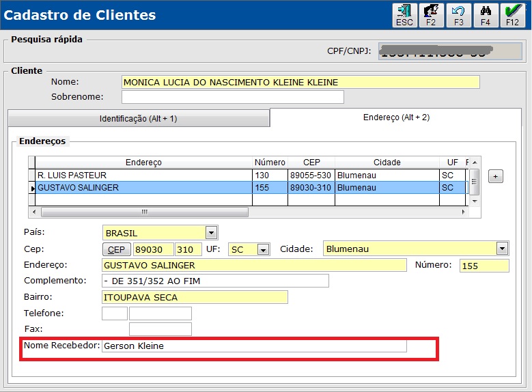This screenshot has height=392, width=532.
Task: Click the Nome Recebedor input field
Action: pos(254,346)
